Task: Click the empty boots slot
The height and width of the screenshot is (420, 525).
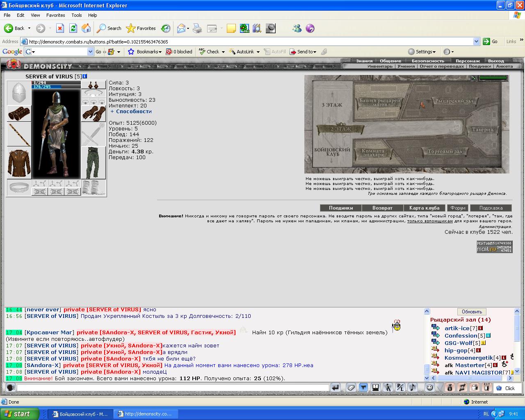Action: tap(94, 187)
